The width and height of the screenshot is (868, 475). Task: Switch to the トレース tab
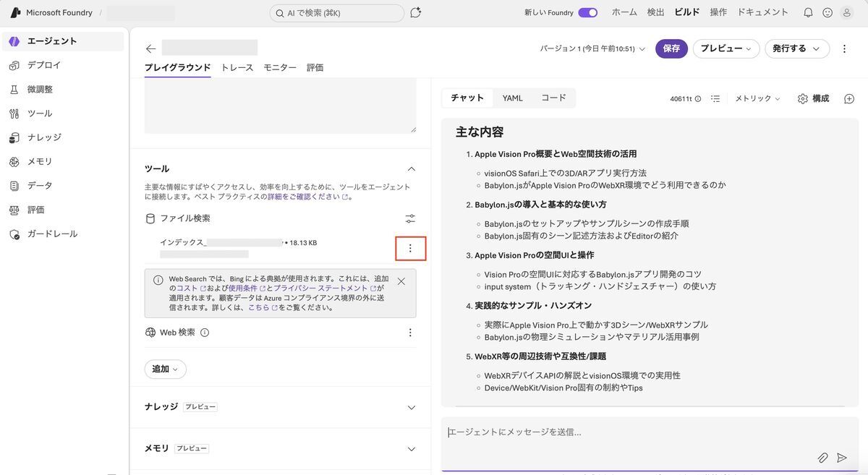237,67
